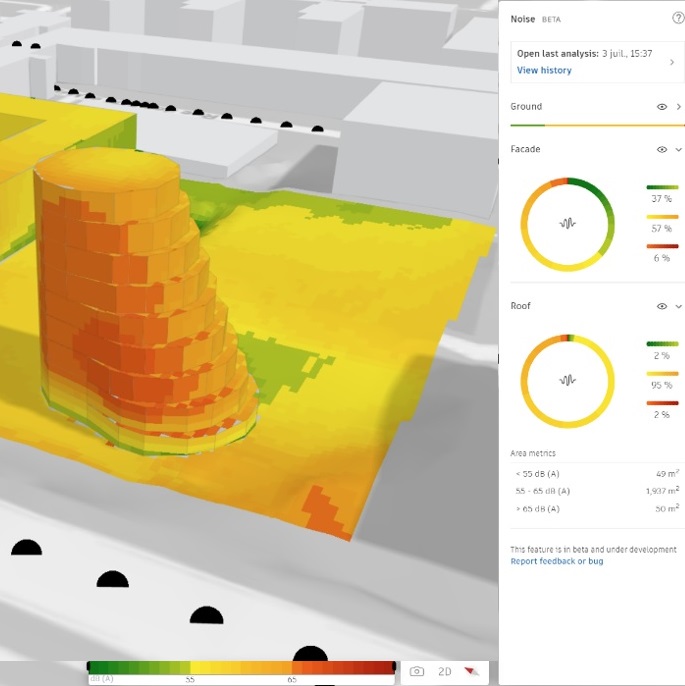Click the dB(A) noise color scale bar
Image resolution: width=685 pixels, height=686 pixels.
[x=240, y=667]
